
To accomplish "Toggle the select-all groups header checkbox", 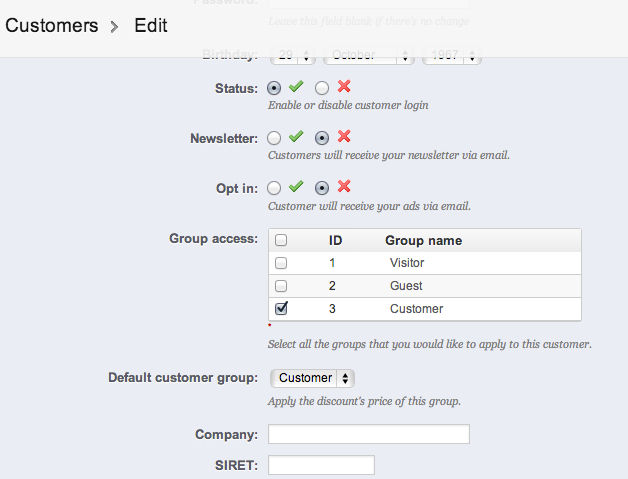I will [x=281, y=240].
